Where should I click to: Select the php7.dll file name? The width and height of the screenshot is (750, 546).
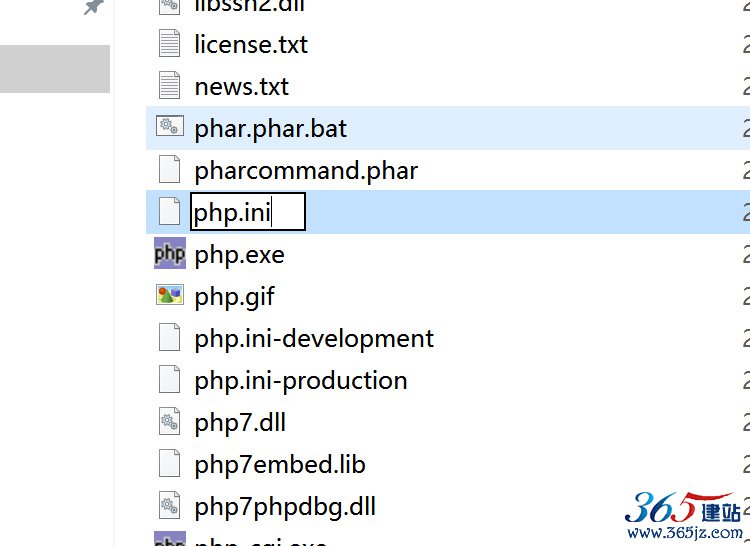(240, 424)
